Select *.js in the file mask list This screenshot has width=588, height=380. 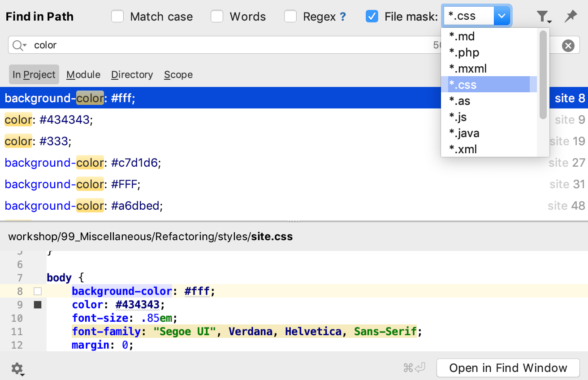click(x=489, y=117)
